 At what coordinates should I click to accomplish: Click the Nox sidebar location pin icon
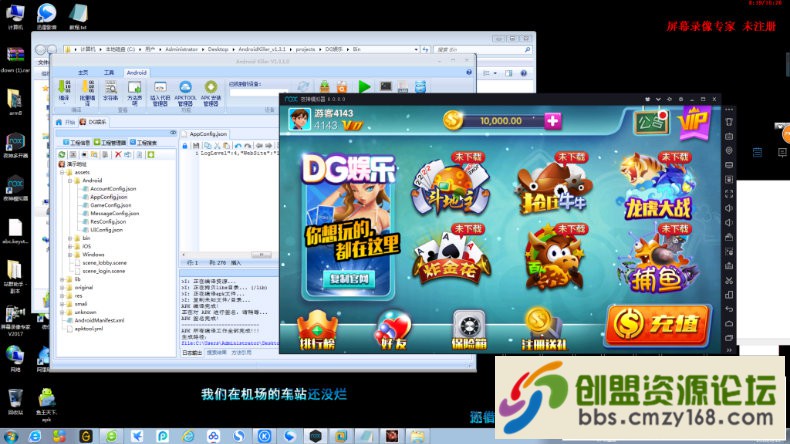(729, 151)
